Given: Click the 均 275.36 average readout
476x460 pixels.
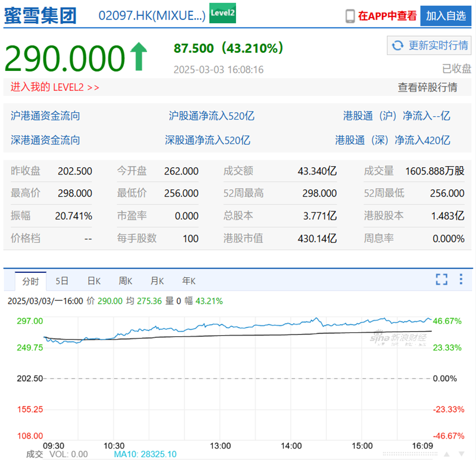Looking at the screenshot, I should click(x=144, y=301).
